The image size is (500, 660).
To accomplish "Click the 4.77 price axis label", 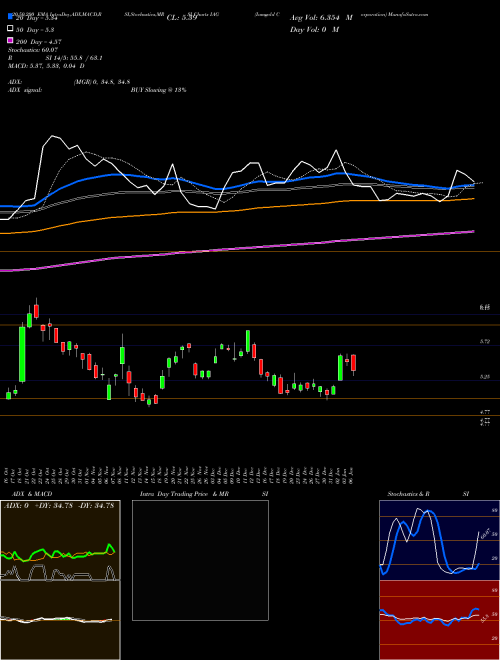I will click(x=484, y=412).
